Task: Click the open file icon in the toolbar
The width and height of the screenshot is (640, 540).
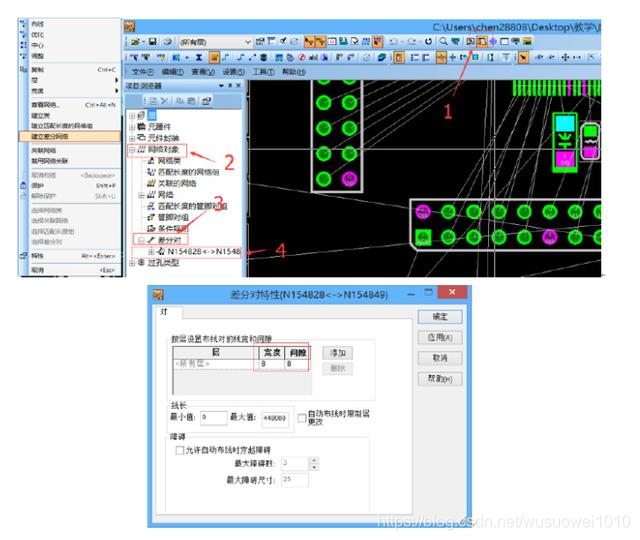Action: click(x=135, y=42)
